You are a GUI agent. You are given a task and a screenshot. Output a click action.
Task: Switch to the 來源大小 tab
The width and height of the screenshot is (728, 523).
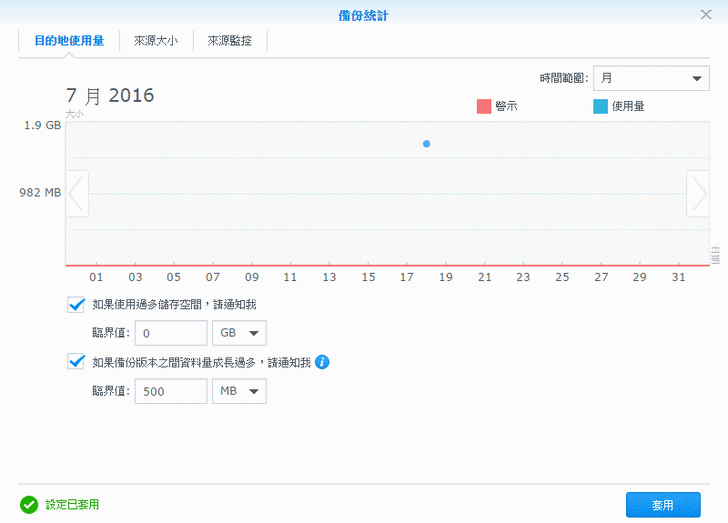[x=155, y=41]
